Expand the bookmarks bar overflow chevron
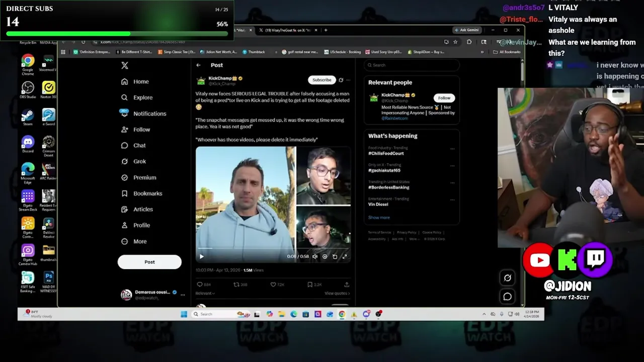The height and width of the screenshot is (362, 644). [x=482, y=52]
